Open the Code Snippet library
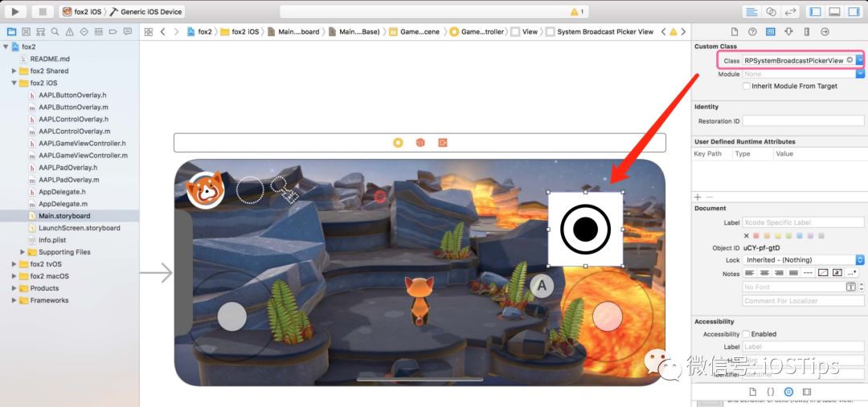868x407 pixels. tap(771, 392)
